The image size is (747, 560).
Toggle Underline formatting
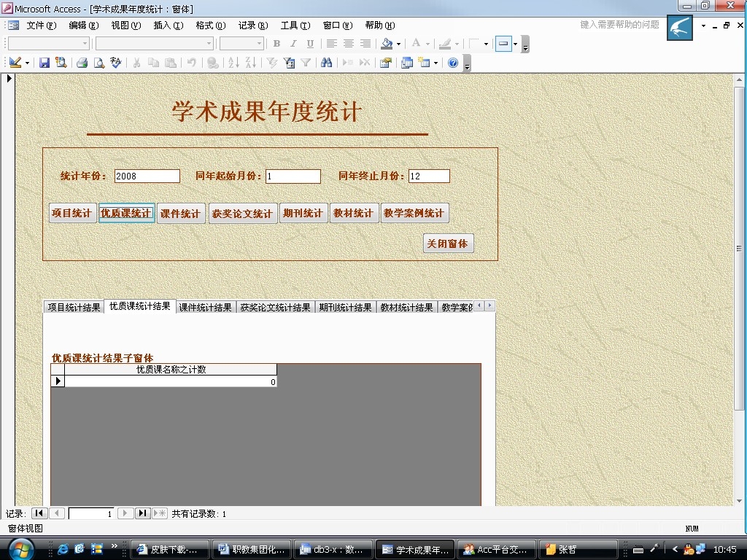tap(310, 43)
